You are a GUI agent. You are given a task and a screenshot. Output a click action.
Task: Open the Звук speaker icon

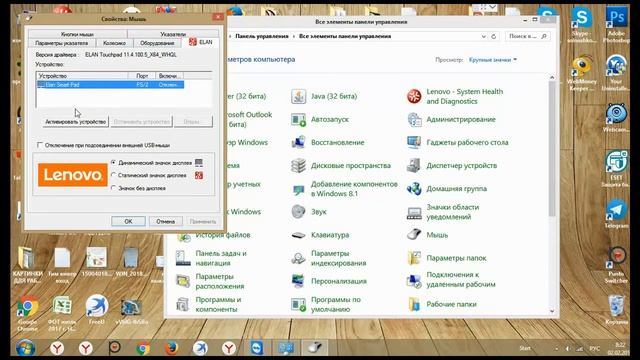[298, 212]
